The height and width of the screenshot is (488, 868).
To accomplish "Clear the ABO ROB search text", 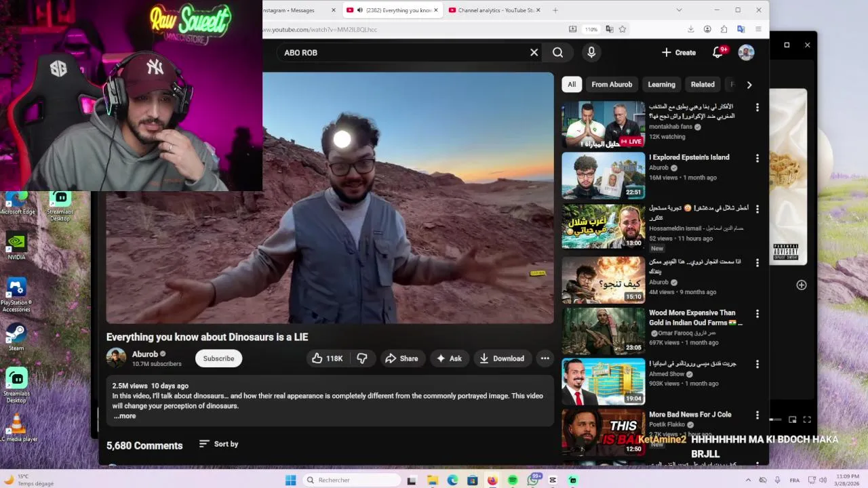I will tap(534, 52).
